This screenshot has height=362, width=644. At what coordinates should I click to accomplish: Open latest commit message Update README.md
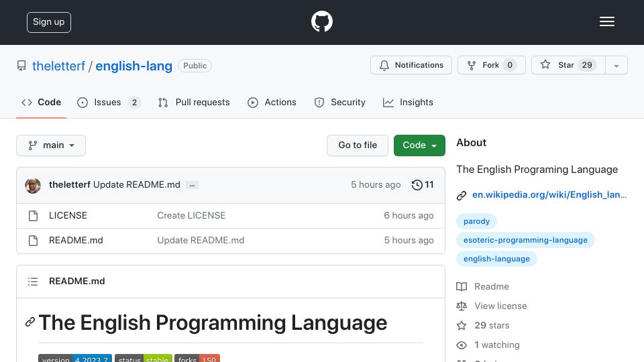click(137, 185)
